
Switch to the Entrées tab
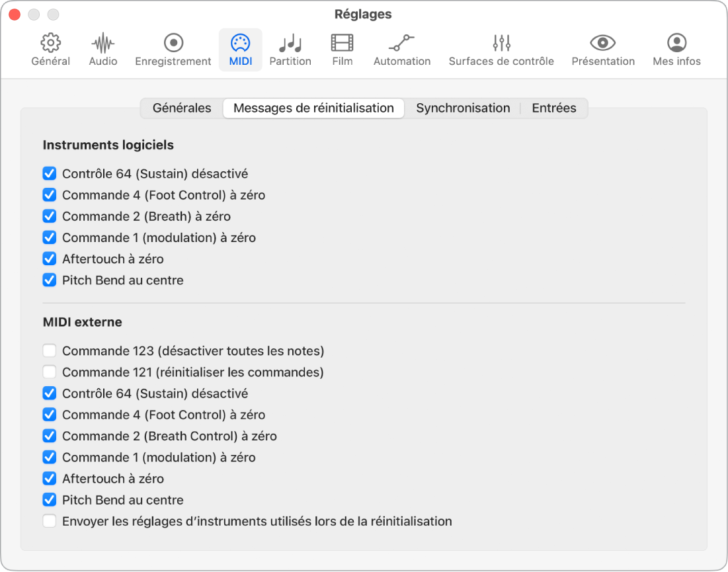(554, 108)
